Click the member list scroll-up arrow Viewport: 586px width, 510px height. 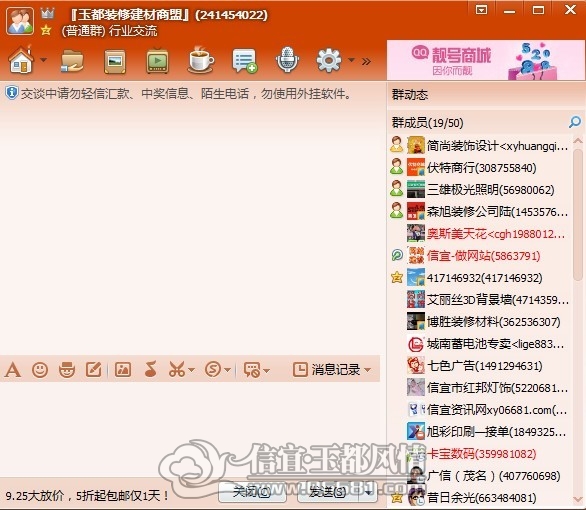click(x=578, y=141)
